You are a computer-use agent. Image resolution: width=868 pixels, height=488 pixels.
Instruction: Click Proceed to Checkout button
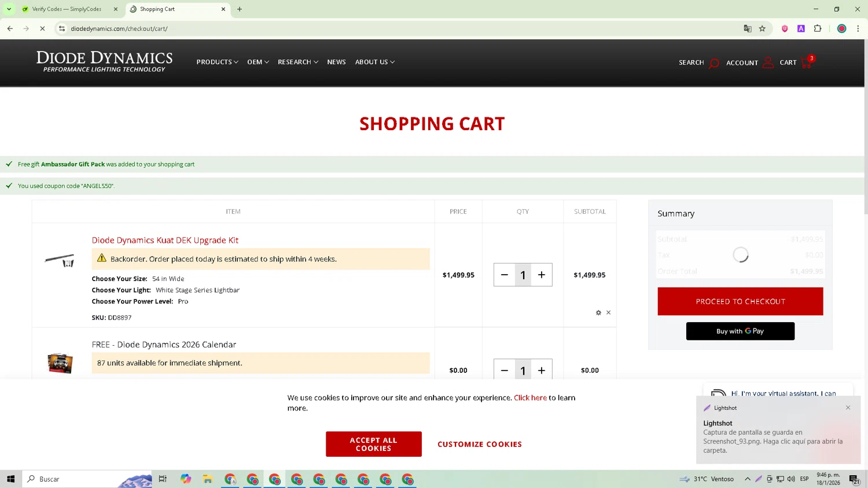[x=740, y=301]
